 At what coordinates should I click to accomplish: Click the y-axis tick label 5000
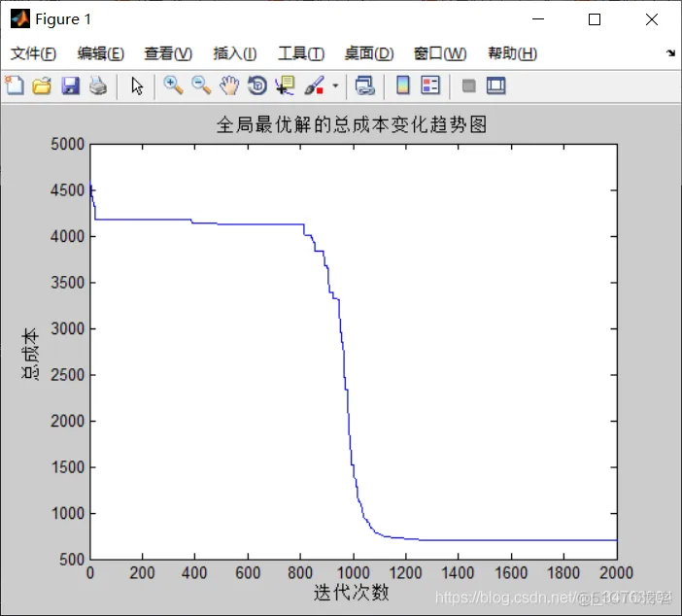(67, 144)
